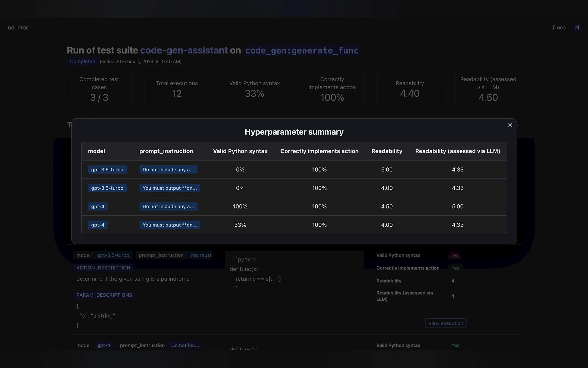
Task: Open the code-gen-assistant test suite link
Action: click(184, 50)
